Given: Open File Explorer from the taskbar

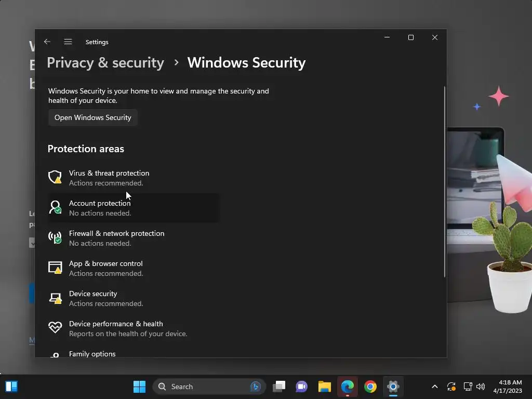Looking at the screenshot, I should click(x=325, y=387).
